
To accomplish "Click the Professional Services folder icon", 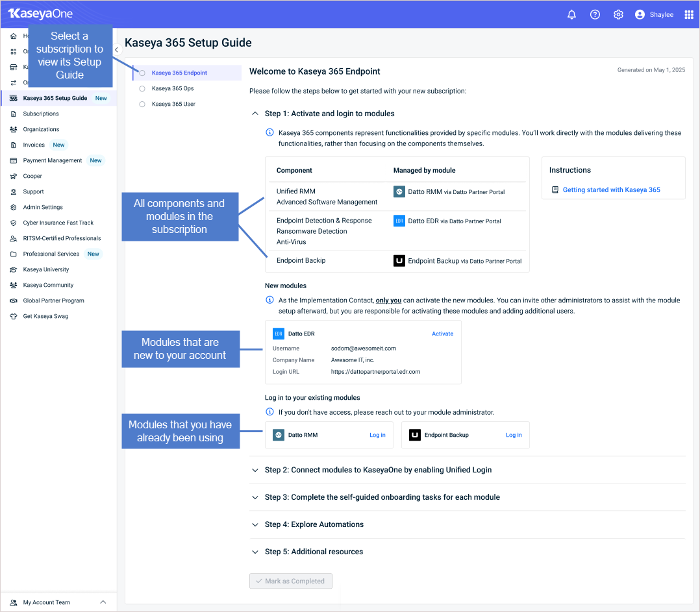I will 14,254.
